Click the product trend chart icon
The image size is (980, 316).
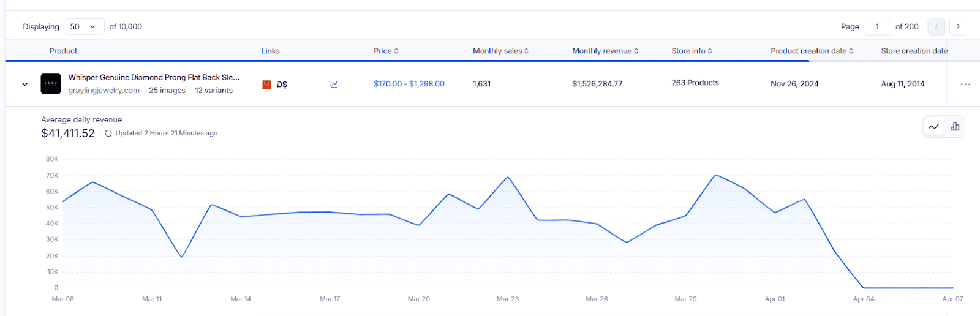tap(334, 85)
